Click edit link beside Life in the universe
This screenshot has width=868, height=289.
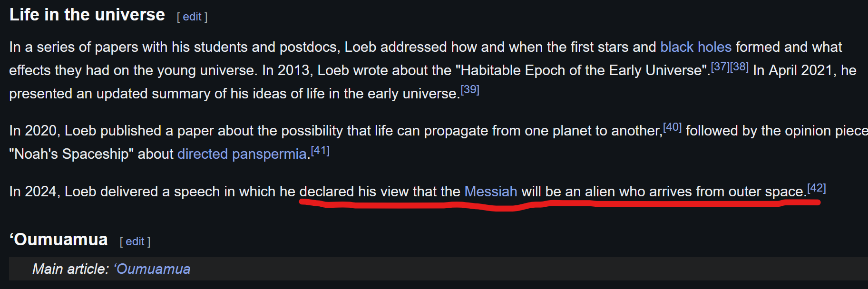(x=192, y=17)
